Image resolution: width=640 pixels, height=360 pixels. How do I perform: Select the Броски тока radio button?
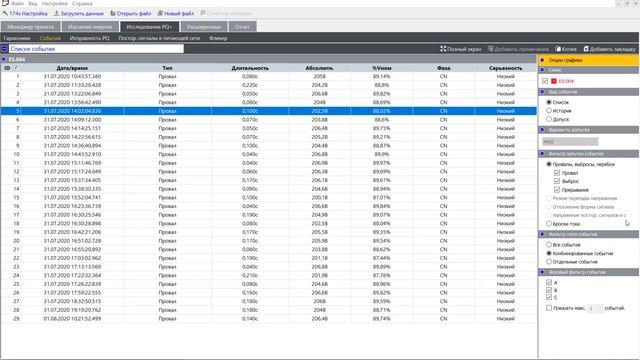coord(549,224)
